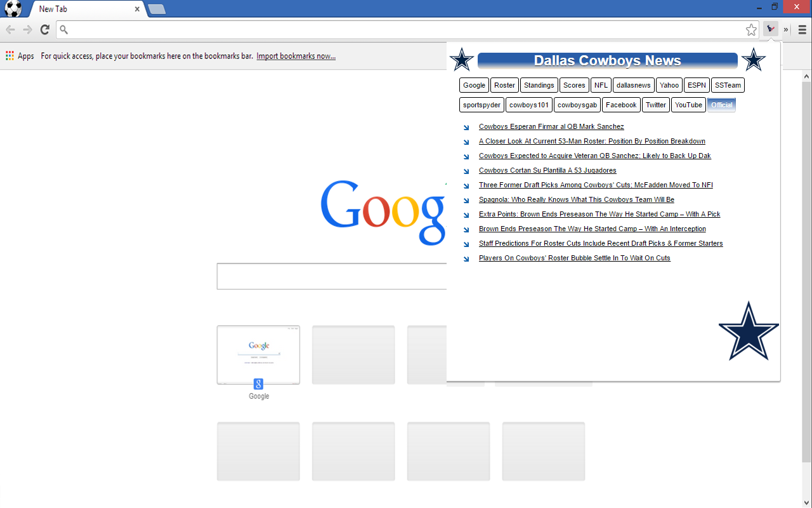Click Import bookmarks now link
Image resolution: width=812 pixels, height=508 pixels.
[x=296, y=56]
